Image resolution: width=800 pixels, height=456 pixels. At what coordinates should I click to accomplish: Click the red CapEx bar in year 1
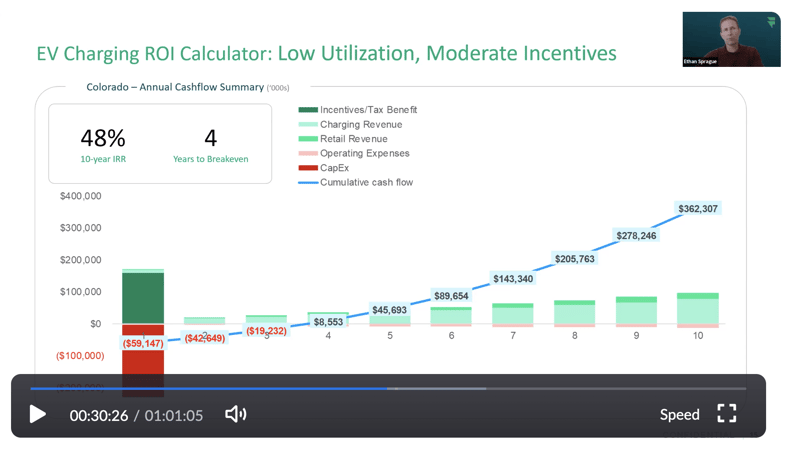tap(143, 360)
